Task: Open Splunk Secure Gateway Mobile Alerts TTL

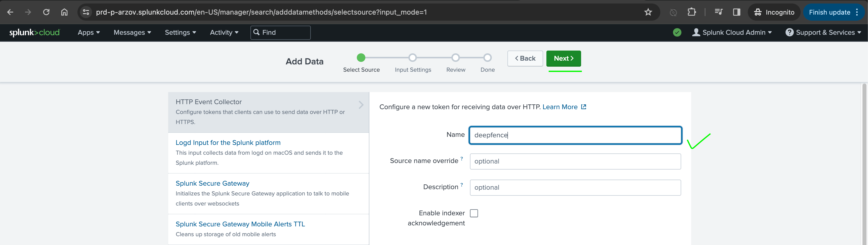Action: pos(240,224)
